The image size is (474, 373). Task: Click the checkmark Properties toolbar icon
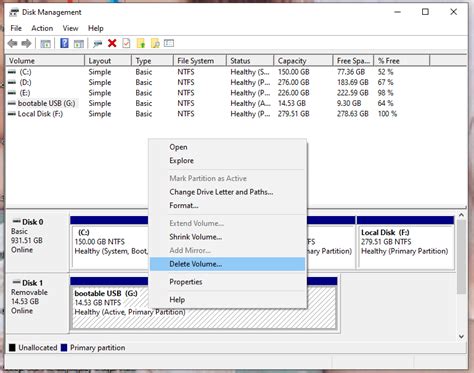coord(126,43)
